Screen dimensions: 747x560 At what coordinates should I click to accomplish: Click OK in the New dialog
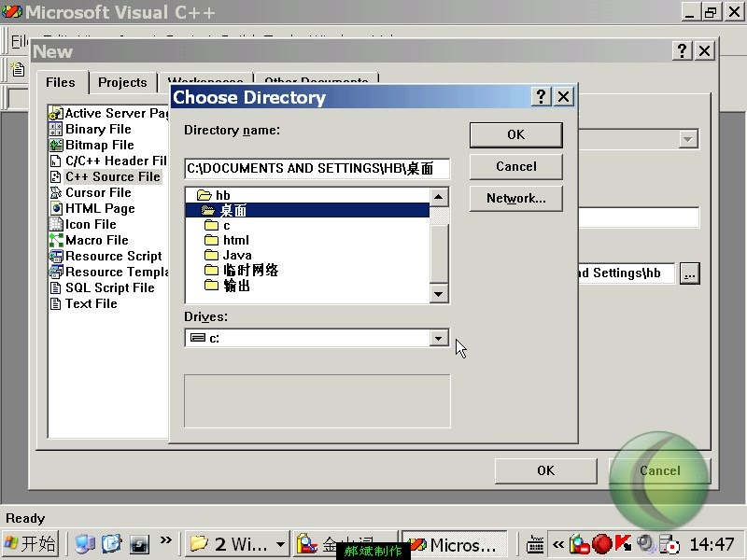pyautogui.click(x=545, y=471)
